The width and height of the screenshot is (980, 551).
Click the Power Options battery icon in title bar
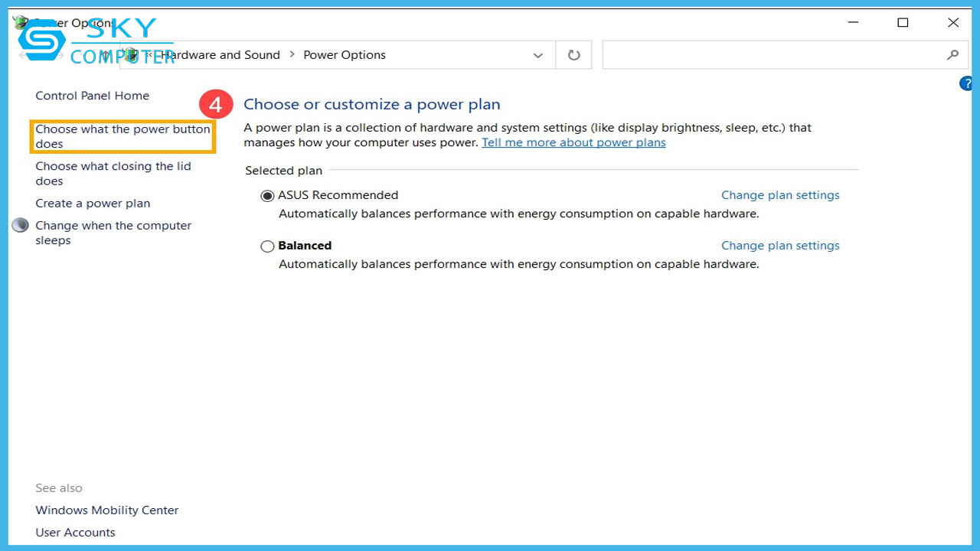click(21, 22)
